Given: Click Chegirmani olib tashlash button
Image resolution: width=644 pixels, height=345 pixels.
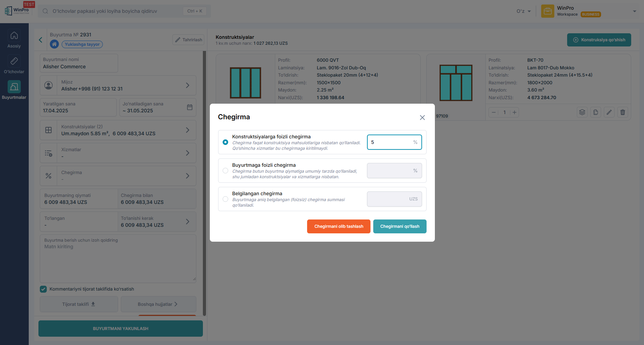Looking at the screenshot, I should pos(338,226).
